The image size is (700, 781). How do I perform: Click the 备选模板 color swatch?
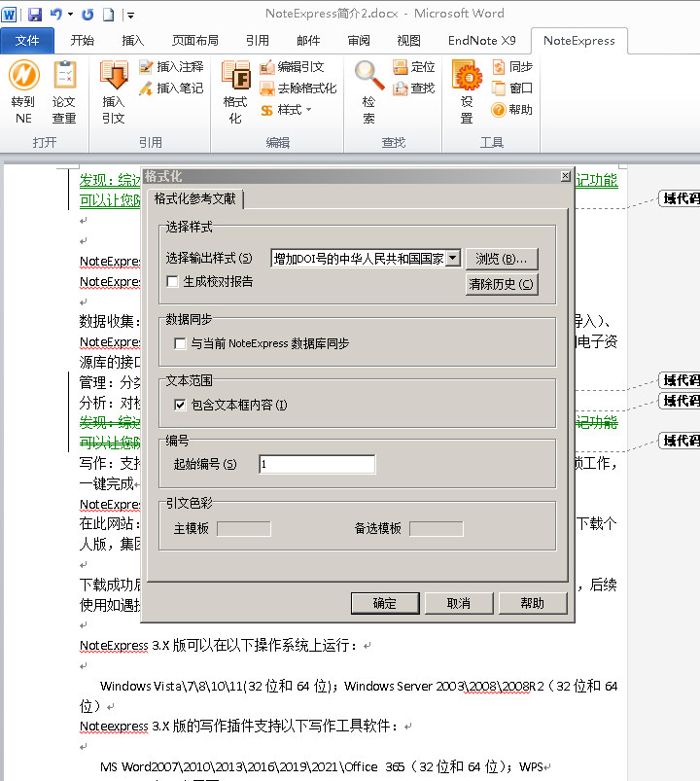click(x=437, y=528)
